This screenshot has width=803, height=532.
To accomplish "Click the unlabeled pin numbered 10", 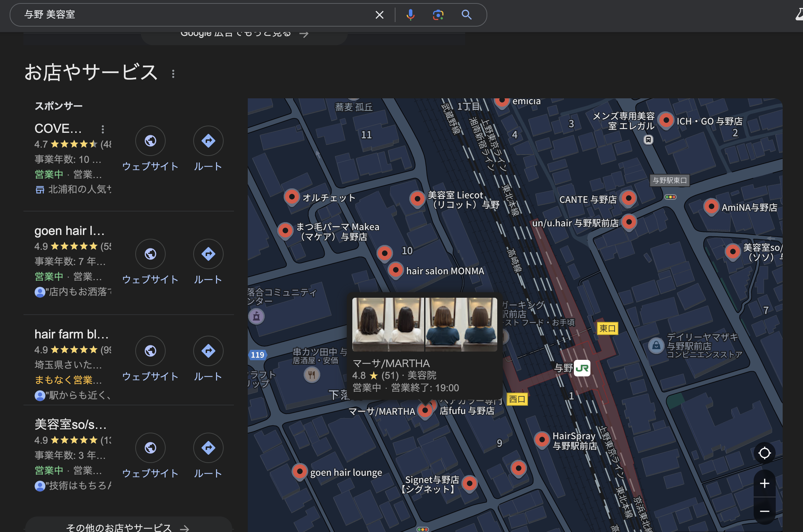I will (x=384, y=254).
